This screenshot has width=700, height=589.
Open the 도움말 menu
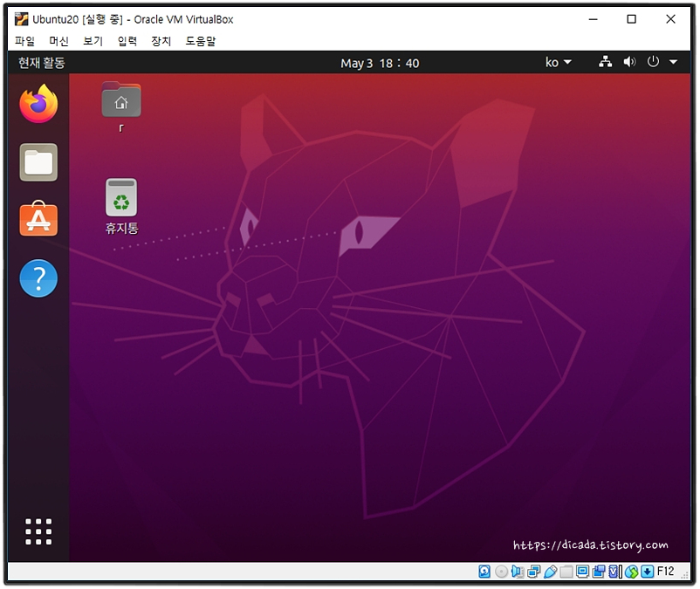[x=201, y=41]
